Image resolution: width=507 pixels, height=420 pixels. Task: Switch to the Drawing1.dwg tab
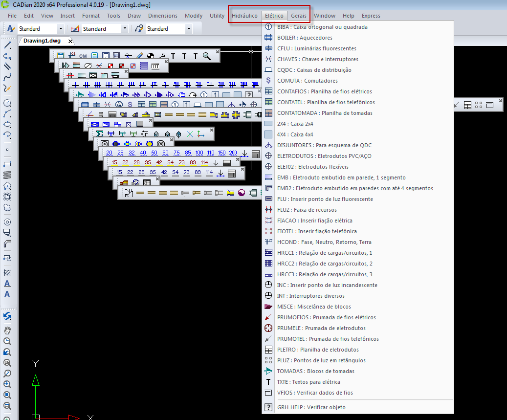pyautogui.click(x=42, y=41)
